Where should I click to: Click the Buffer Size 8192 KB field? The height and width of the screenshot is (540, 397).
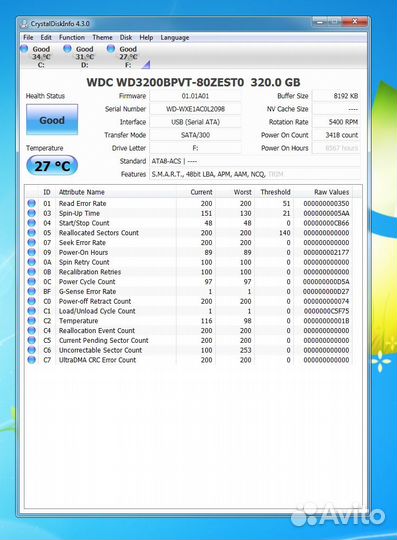click(x=336, y=96)
